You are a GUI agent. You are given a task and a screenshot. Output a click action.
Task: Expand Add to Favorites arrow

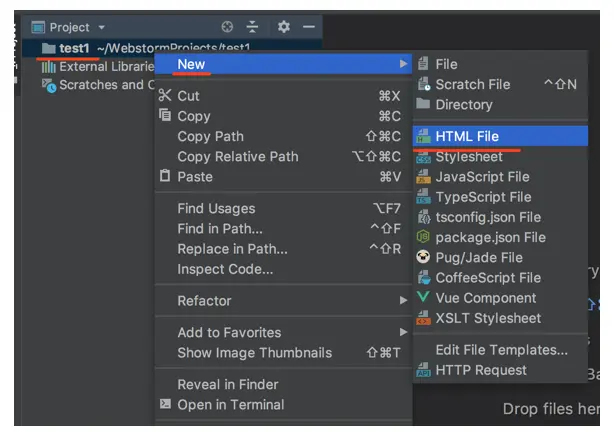[403, 332]
